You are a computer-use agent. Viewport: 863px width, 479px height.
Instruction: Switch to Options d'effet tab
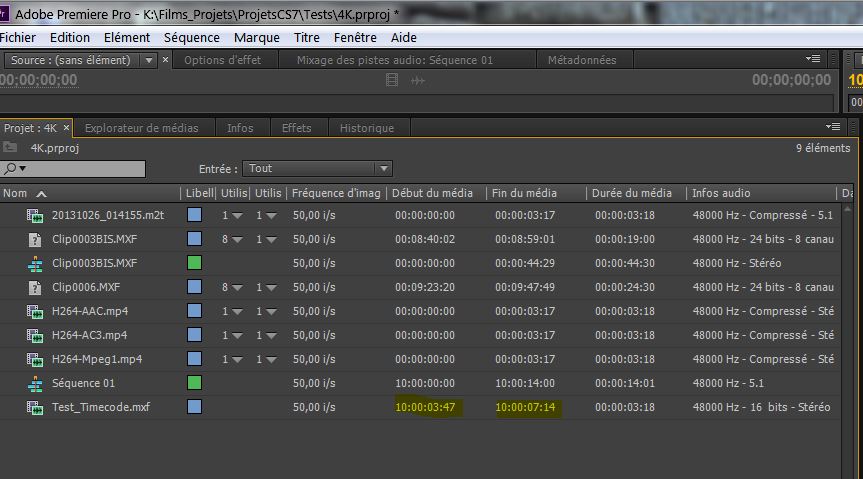pos(222,60)
